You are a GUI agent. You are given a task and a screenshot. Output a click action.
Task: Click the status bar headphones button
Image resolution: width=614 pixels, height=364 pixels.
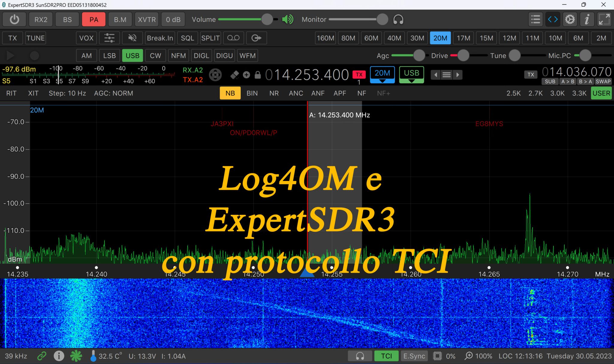(360, 356)
